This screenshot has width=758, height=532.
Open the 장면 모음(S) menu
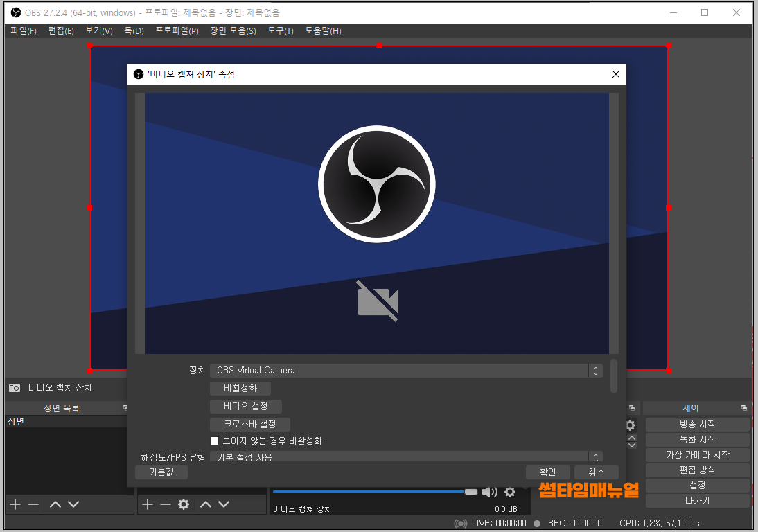(233, 31)
